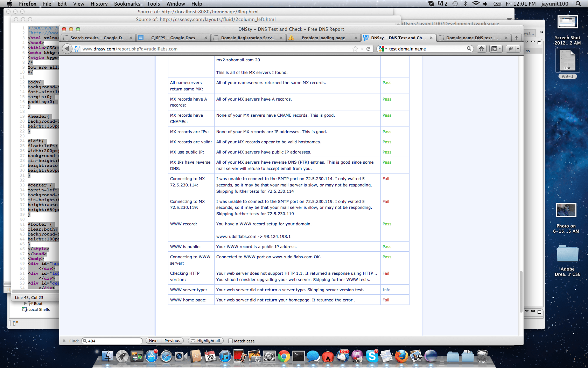The height and width of the screenshot is (368, 588).
Task: Open Finder from the Dock
Action: [107, 356]
